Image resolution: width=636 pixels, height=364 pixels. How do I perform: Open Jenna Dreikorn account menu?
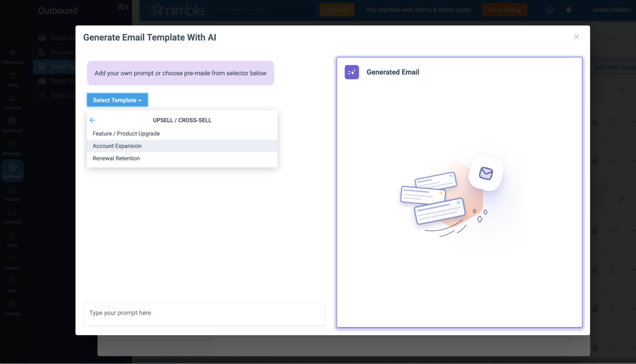tap(611, 10)
